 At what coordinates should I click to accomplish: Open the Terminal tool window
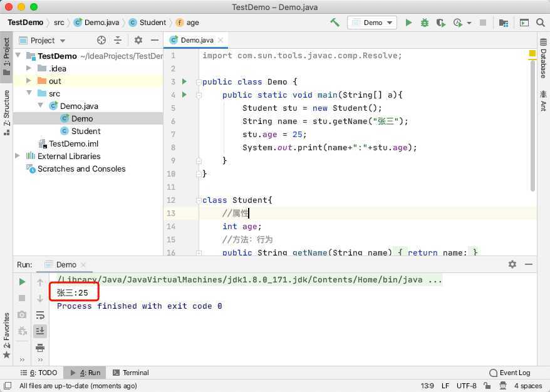point(131,373)
